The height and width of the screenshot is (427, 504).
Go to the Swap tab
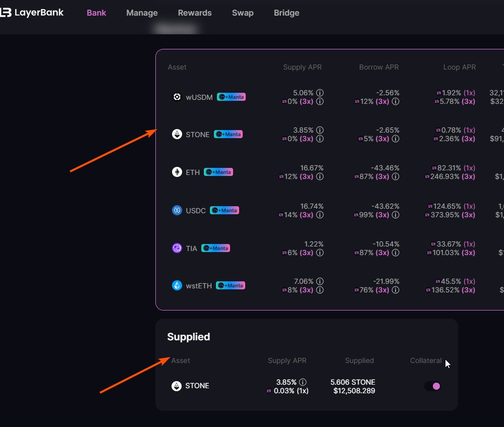243,13
